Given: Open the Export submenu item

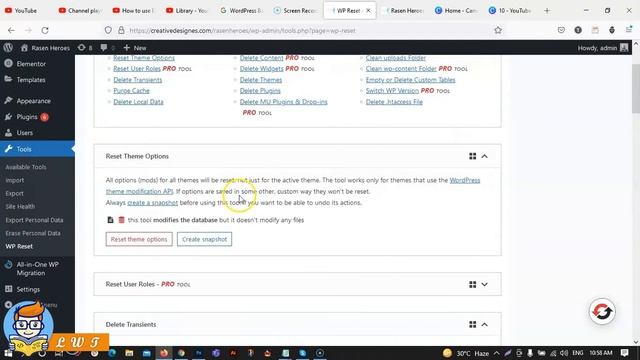Looking at the screenshot, I should (15, 193).
